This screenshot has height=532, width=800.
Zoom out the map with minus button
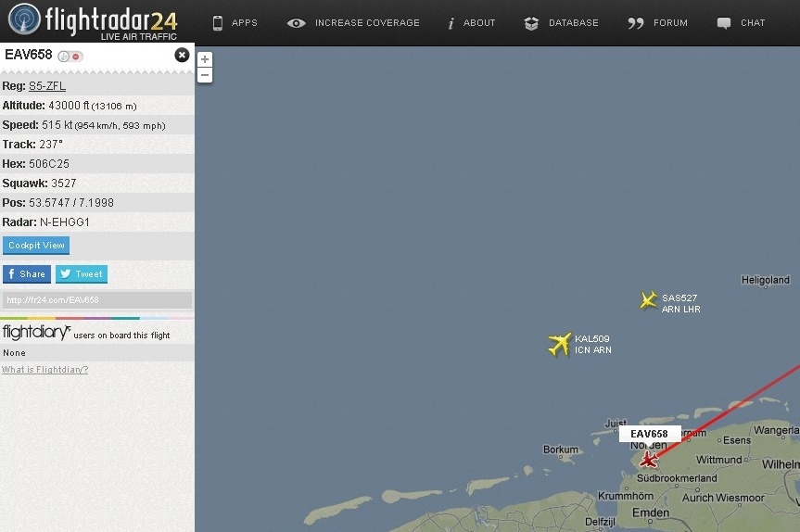[x=205, y=75]
